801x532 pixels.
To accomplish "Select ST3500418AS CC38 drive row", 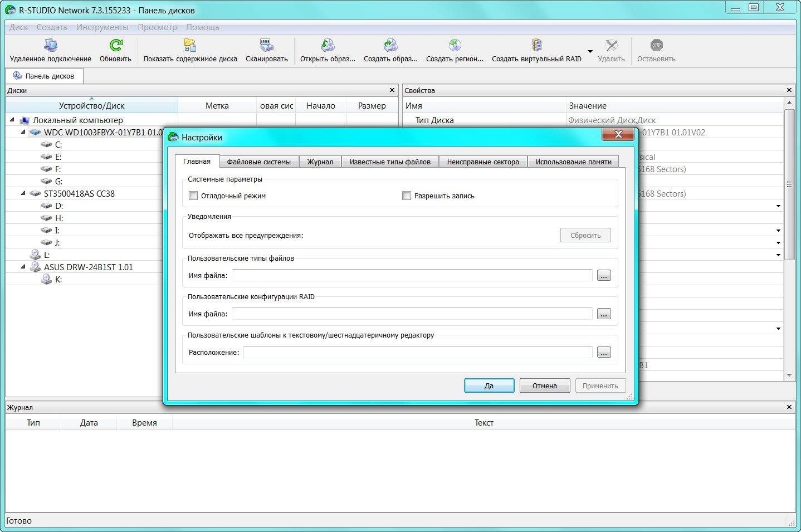I will pos(79,194).
